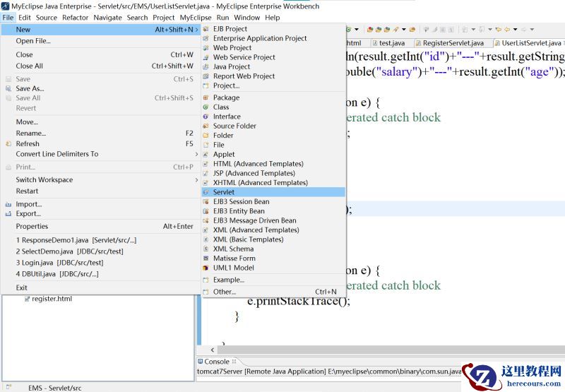Click the Save As icon in File menu
This screenshot has width=565, height=392.
(8, 88)
